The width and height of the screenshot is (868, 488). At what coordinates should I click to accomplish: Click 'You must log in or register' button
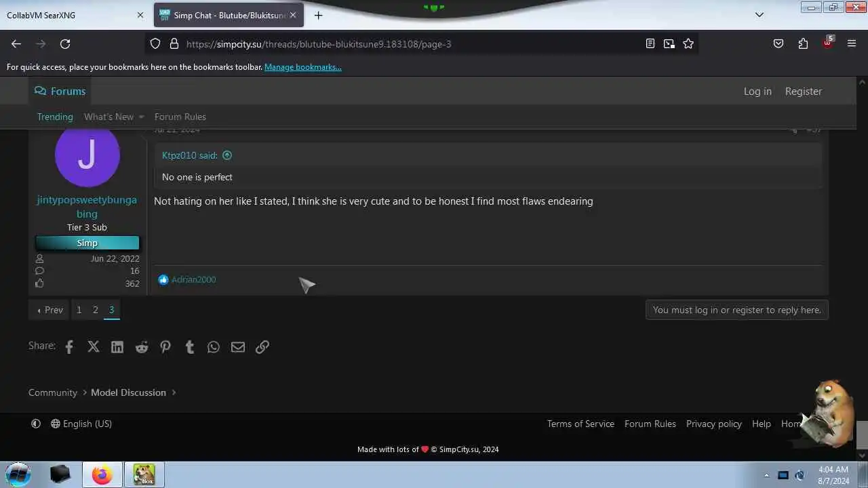pos(737,310)
